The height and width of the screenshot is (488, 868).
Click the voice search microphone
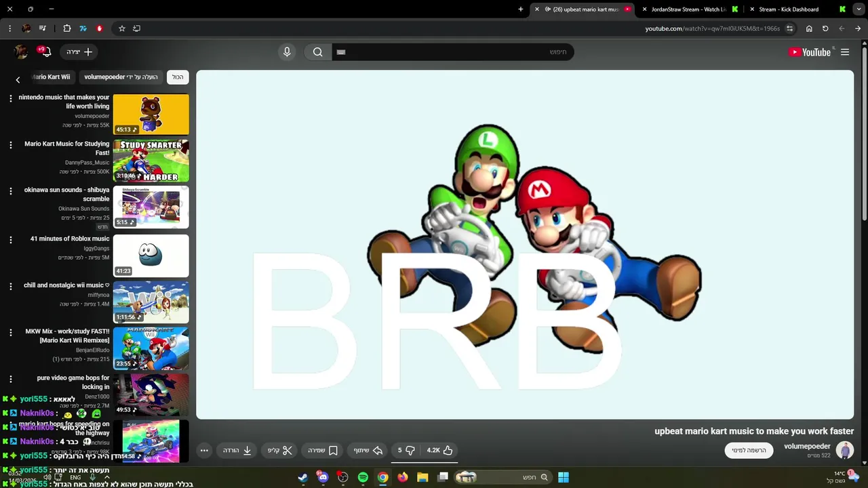(287, 52)
